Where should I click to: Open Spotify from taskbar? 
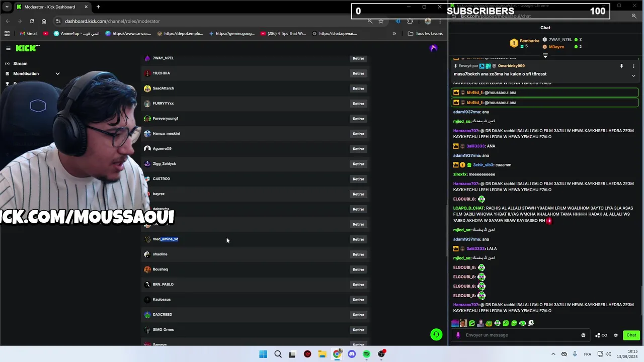click(367, 354)
